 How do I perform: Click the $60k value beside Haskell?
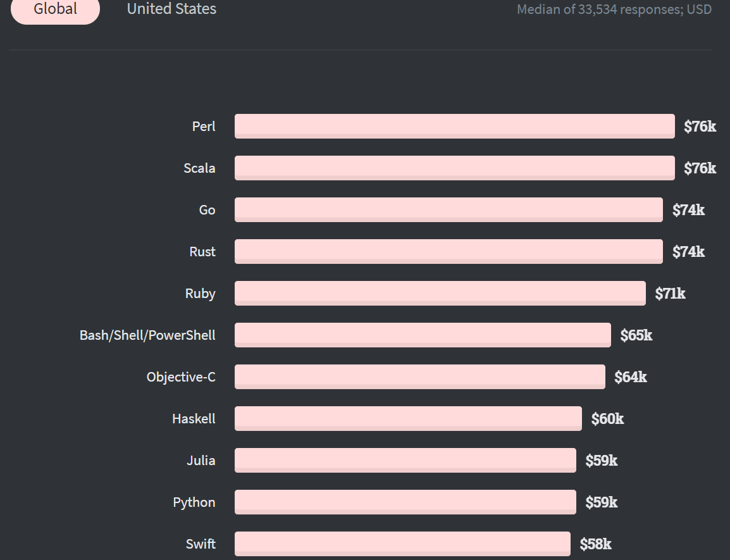click(x=607, y=419)
